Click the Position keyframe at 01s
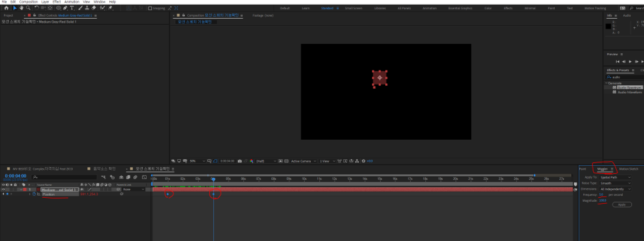 [x=167, y=194]
